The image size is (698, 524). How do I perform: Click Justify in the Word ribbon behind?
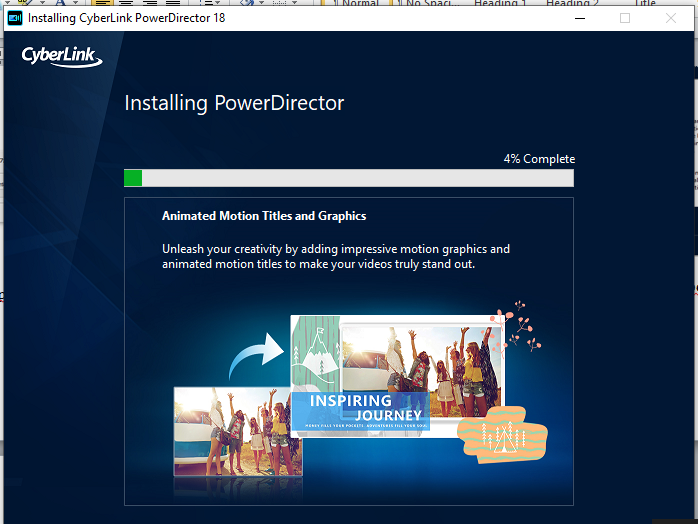pos(173,3)
